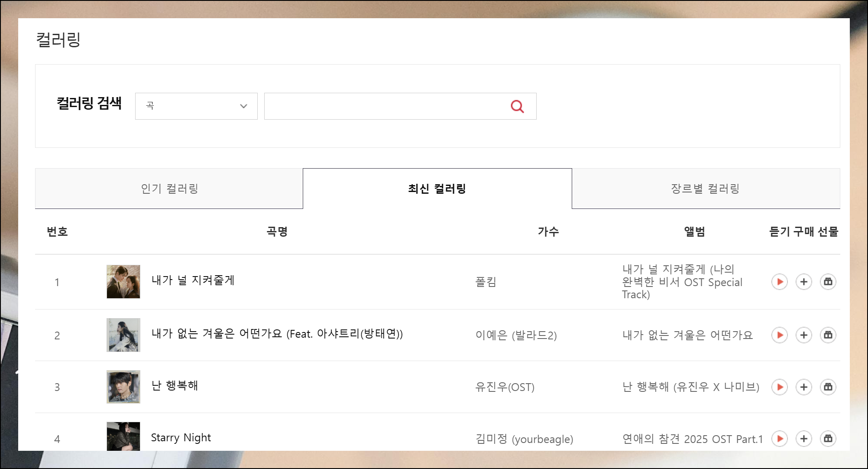
Task: Click the 컬러링 search text field
Action: pyautogui.click(x=385, y=106)
